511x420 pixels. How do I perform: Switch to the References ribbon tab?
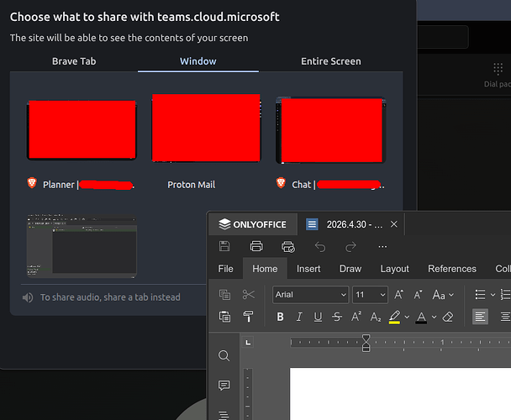click(452, 269)
